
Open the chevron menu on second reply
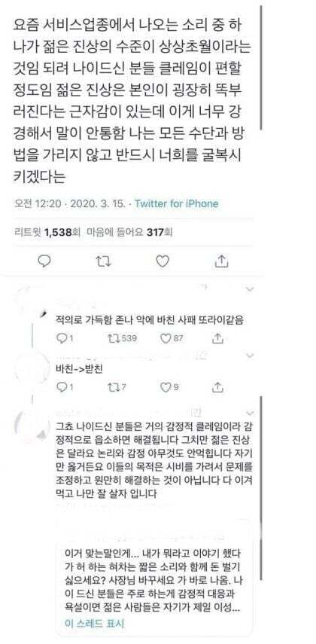pos(250,354)
